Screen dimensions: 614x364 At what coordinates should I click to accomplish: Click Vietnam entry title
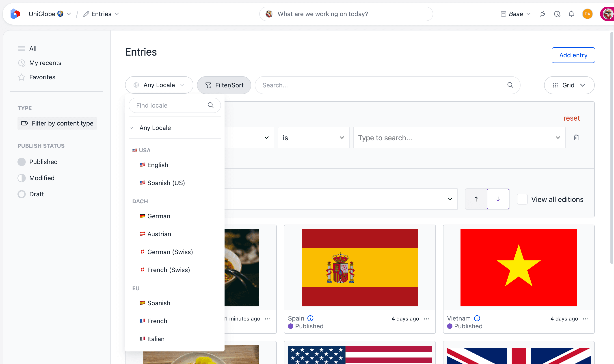459,318
